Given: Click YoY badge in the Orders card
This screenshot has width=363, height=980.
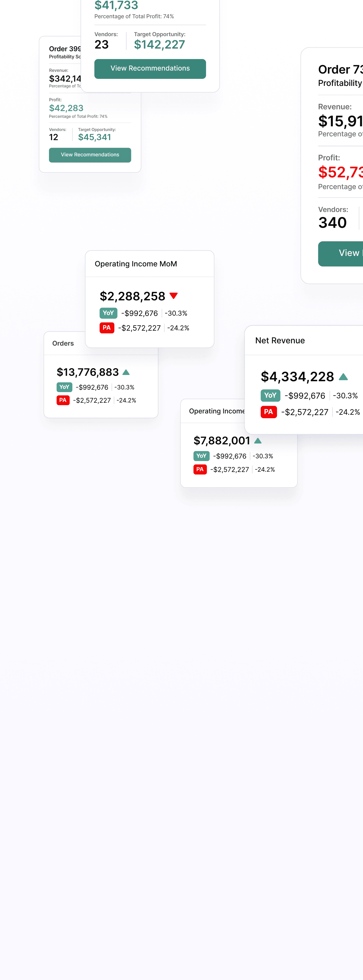Looking at the screenshot, I should click(64, 387).
